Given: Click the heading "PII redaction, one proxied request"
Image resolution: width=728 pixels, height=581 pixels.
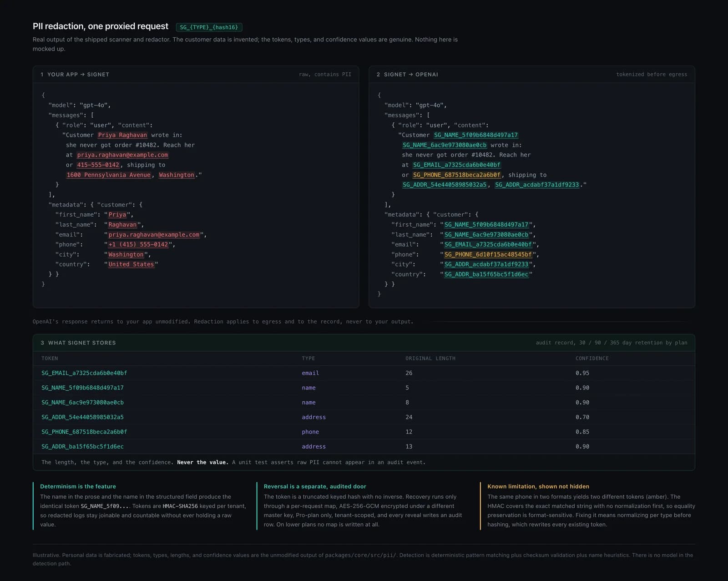Looking at the screenshot, I should pos(101,26).
